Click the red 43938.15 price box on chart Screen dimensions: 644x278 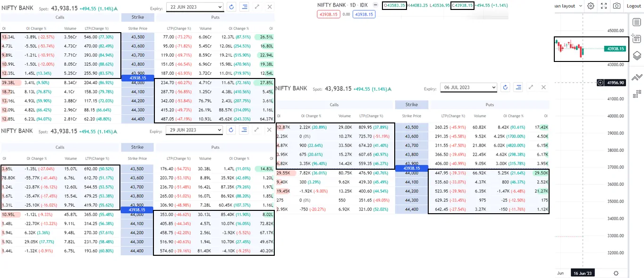tap(328, 14)
